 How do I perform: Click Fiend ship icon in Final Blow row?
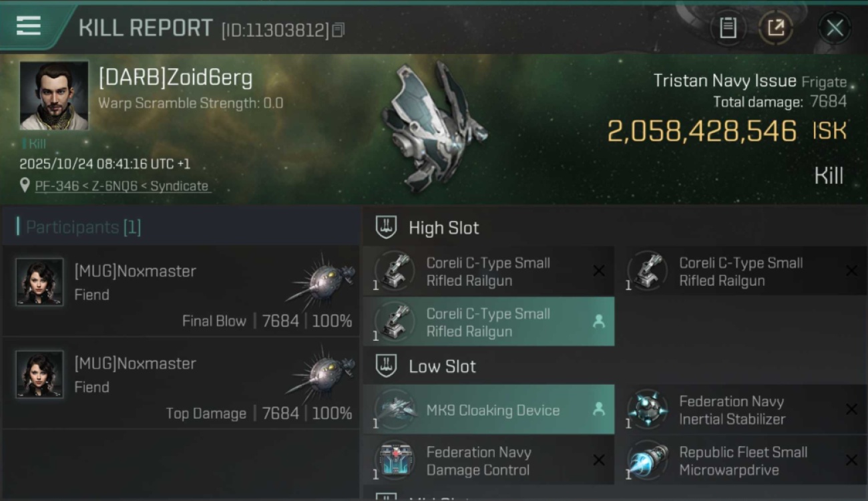coord(321,278)
